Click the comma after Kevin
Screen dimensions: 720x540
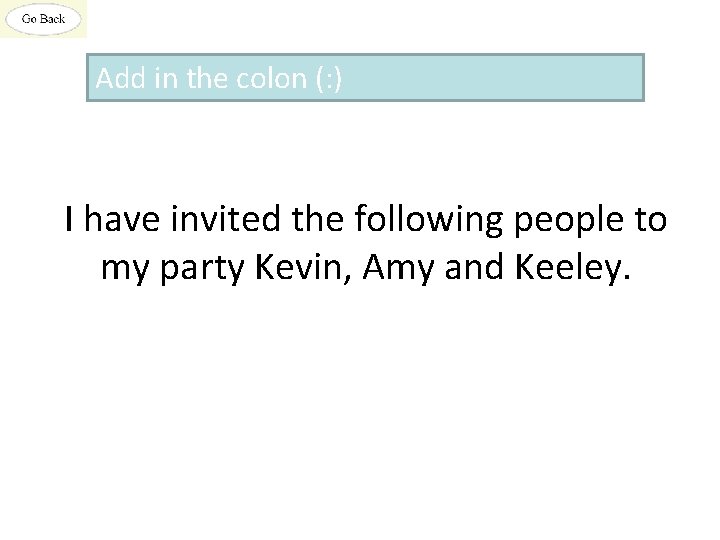pos(345,276)
